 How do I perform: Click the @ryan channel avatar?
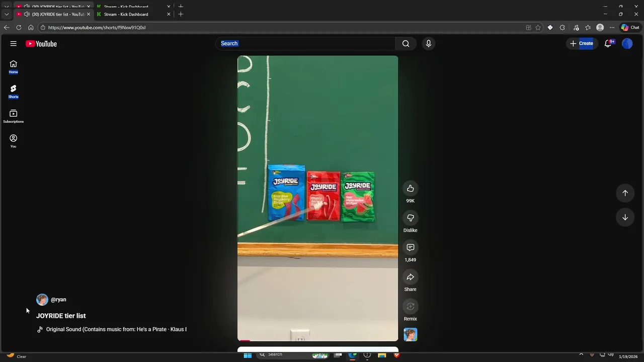click(x=42, y=300)
